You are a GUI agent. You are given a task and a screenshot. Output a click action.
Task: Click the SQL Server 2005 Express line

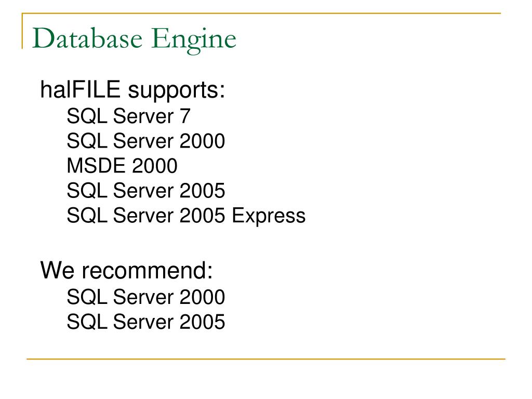click(186, 216)
